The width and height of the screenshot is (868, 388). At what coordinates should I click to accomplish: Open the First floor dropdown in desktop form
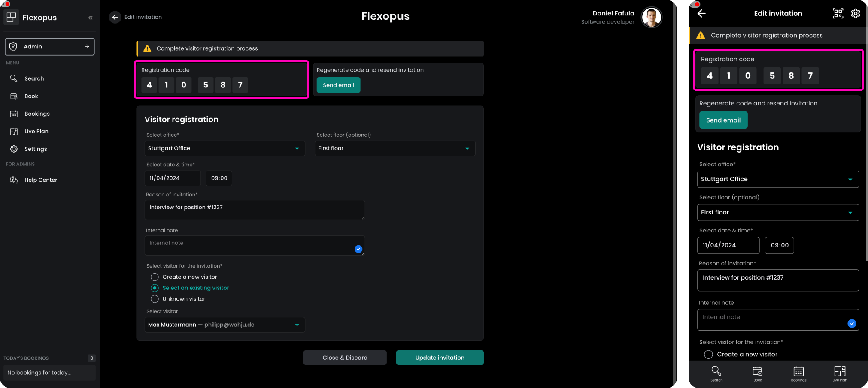[x=395, y=148]
